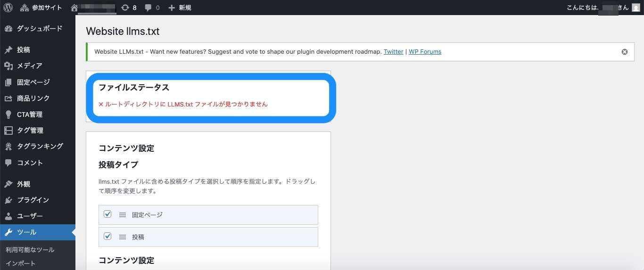
Task: Open the 参加サイト network sites icon
Action: click(x=25, y=8)
